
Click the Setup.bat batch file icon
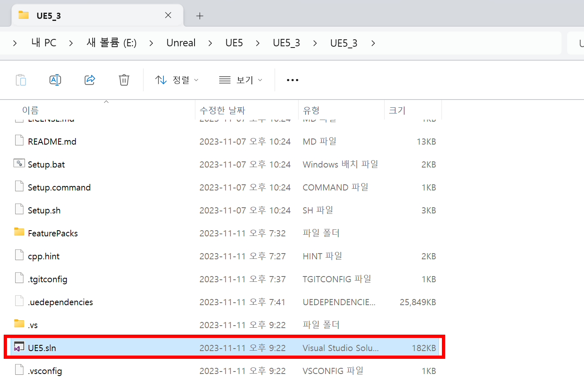tap(19, 163)
